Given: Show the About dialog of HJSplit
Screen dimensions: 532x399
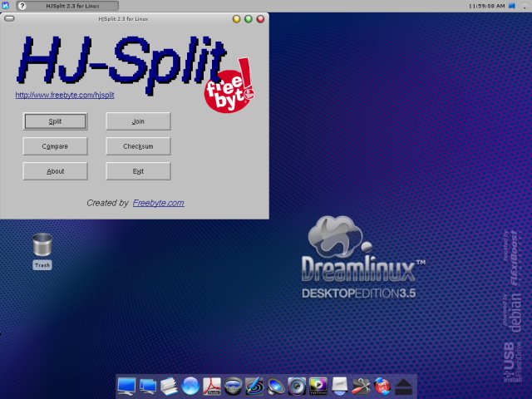Looking at the screenshot, I should pyautogui.click(x=55, y=171).
